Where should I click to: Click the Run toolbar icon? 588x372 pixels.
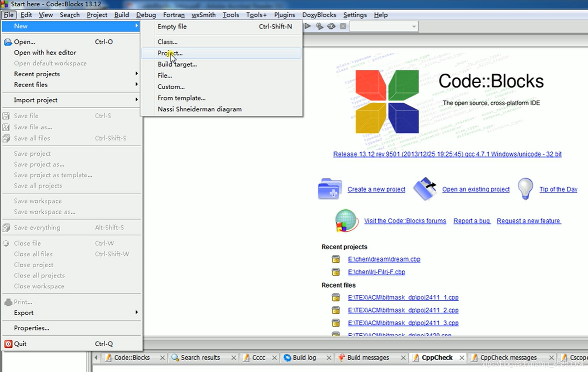(308, 26)
